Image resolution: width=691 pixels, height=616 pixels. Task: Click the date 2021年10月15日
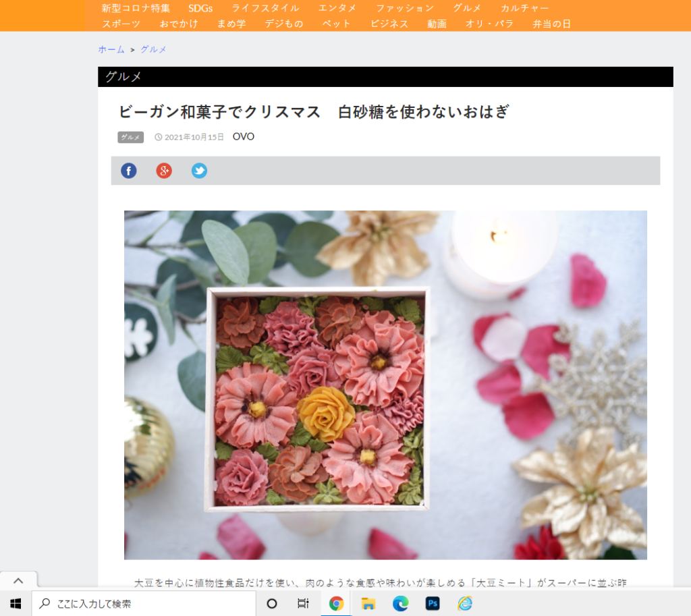coord(194,137)
